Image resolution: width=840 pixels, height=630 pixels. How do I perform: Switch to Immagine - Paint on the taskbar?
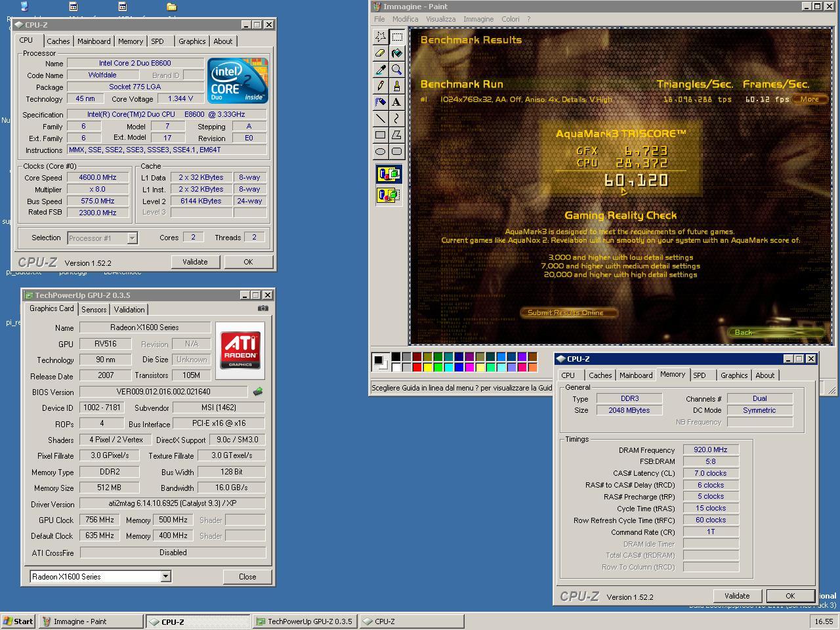pos(91,621)
